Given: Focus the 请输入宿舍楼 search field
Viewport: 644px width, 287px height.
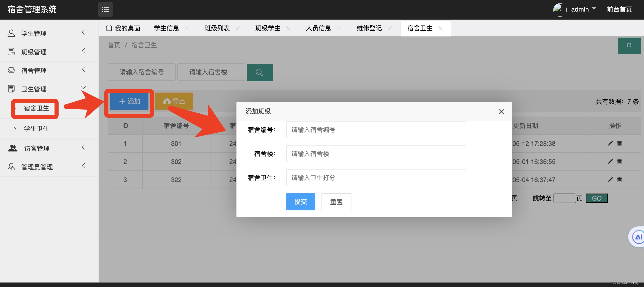Looking at the screenshot, I should coord(211,72).
